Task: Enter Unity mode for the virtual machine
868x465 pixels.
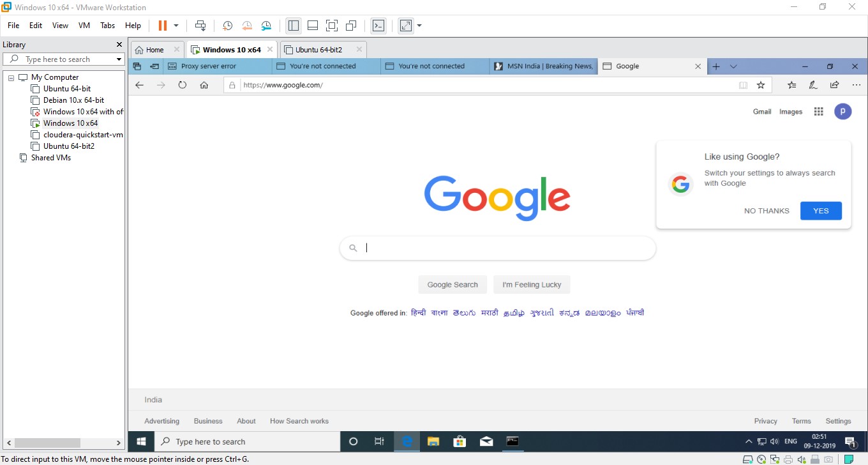Action: click(x=350, y=26)
